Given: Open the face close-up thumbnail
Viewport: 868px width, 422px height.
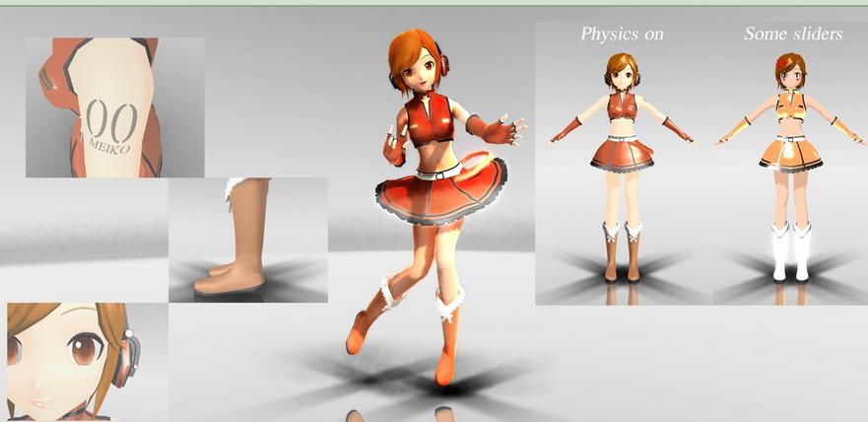Looking at the screenshot, I should 88,362.
